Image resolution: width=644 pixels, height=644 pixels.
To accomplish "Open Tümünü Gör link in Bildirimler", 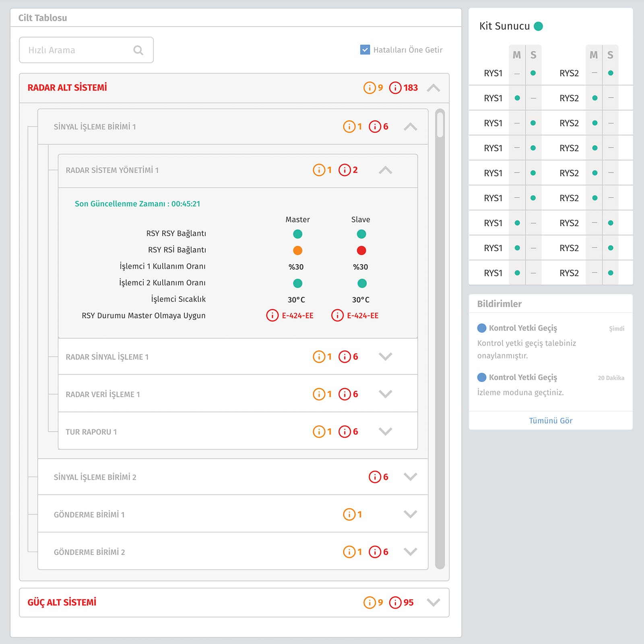I will [x=551, y=421].
